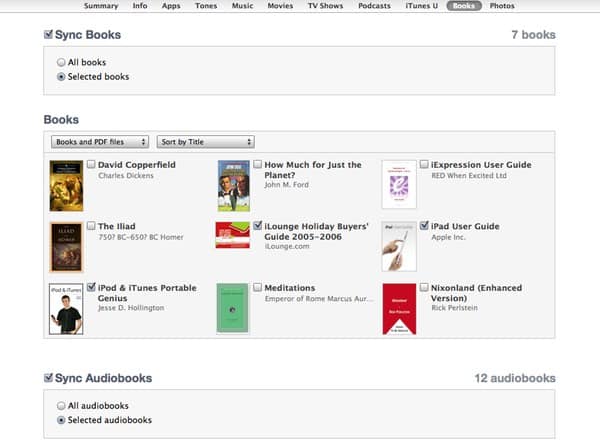Image resolution: width=600 pixels, height=447 pixels.
Task: Click the author name John M. Ford
Action: [x=287, y=184]
